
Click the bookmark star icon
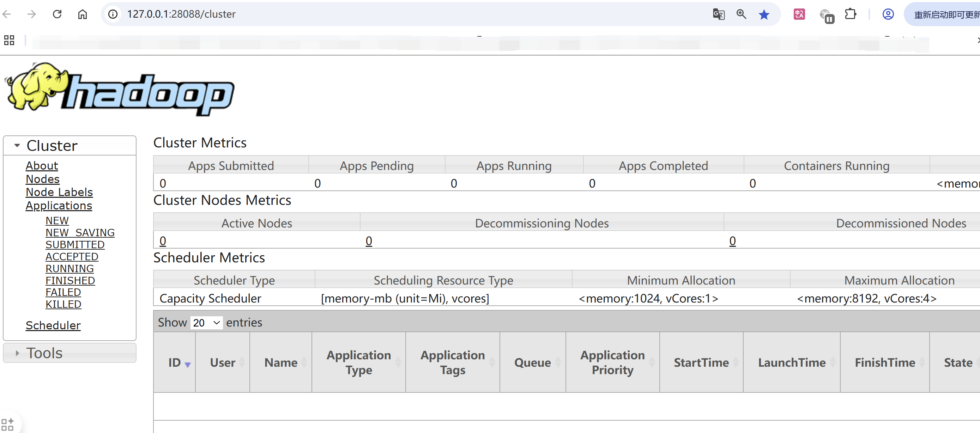pyautogui.click(x=763, y=14)
